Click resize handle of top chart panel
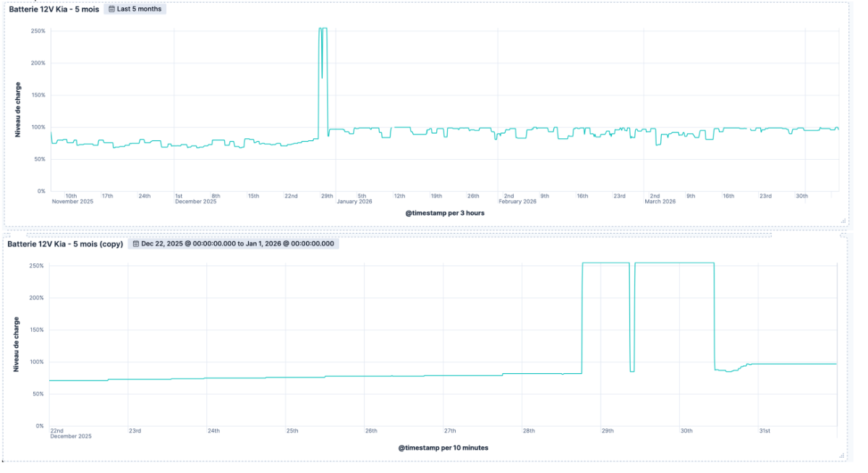Viewport: 868px width, 473px height. 843,220
